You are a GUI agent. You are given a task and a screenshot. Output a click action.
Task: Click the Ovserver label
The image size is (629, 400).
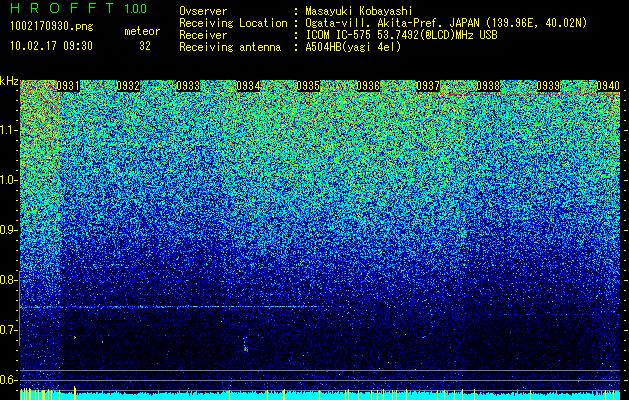(203, 11)
